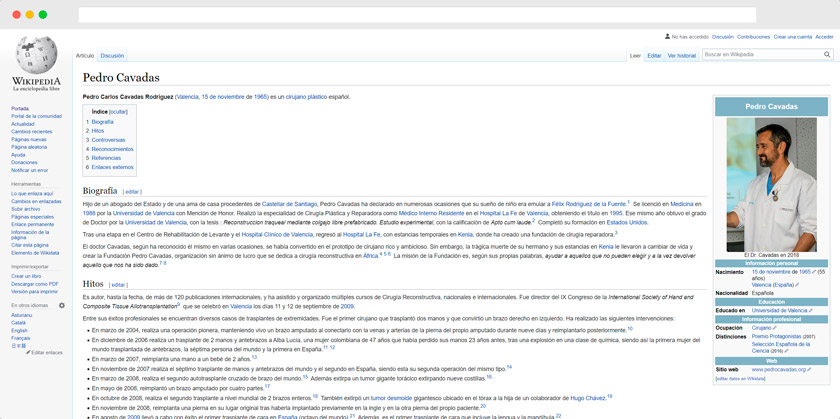This screenshot has width=840, height=419.
Task: Click Premio Protagonistas in infobox
Action: tap(776, 336)
